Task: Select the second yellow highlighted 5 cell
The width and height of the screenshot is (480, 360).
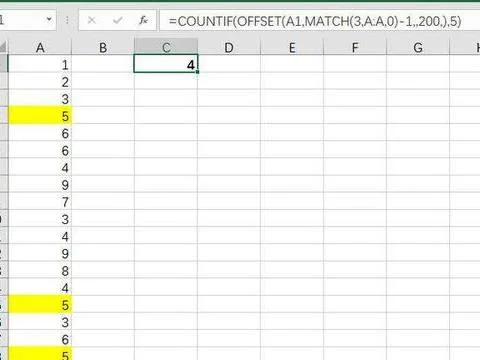Action: pyautogui.click(x=40, y=304)
